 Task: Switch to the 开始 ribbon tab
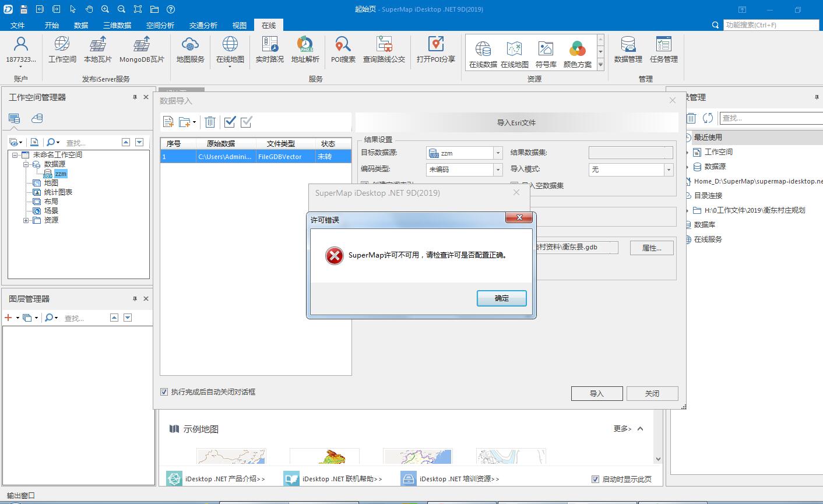pyautogui.click(x=51, y=25)
